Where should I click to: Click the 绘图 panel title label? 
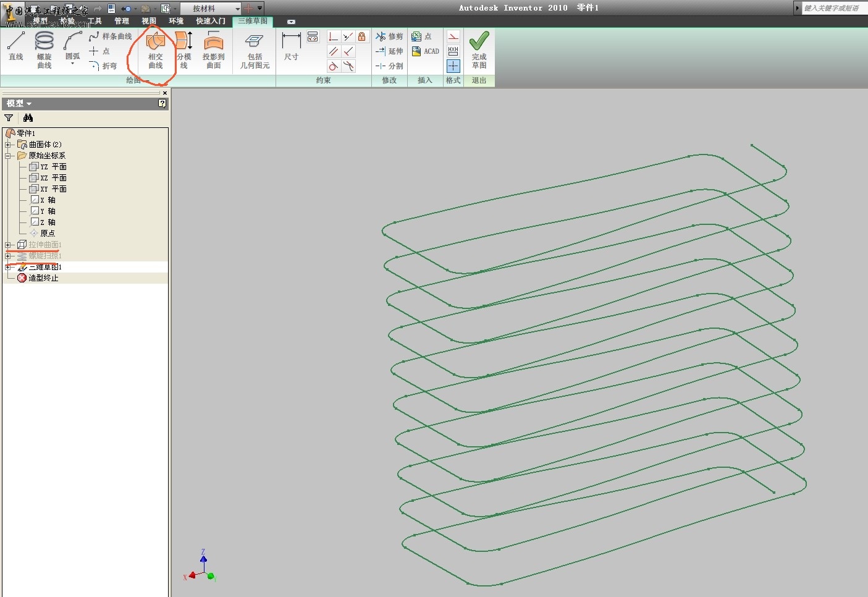(133, 80)
